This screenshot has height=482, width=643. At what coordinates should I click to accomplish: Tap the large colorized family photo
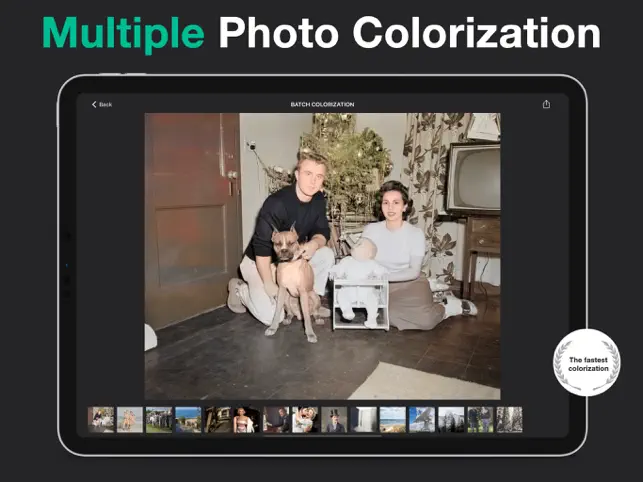click(x=322, y=256)
